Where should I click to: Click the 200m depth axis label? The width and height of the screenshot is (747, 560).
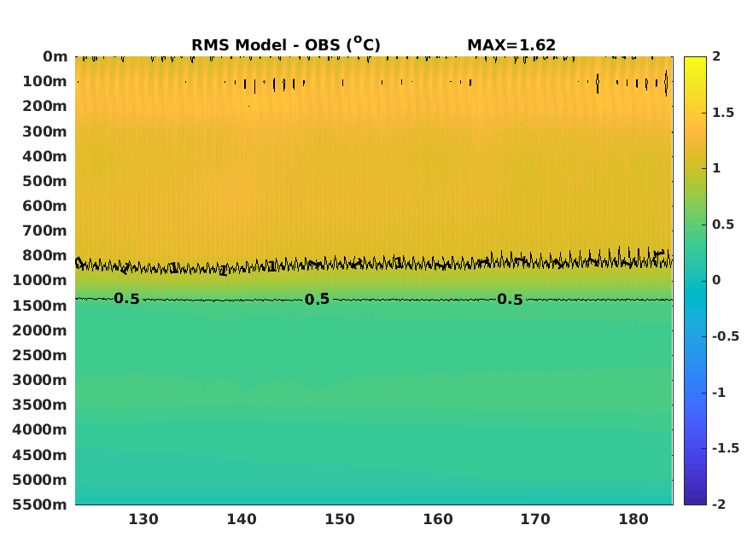(44, 106)
